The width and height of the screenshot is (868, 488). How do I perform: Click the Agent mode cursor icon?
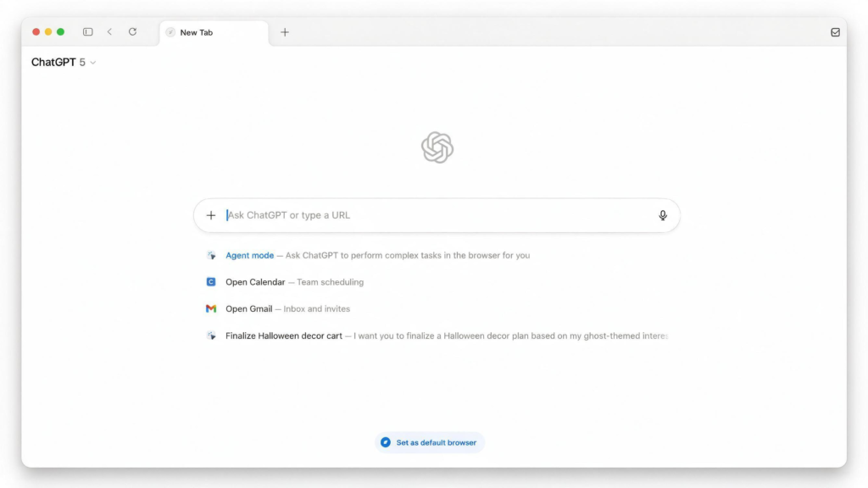point(211,256)
